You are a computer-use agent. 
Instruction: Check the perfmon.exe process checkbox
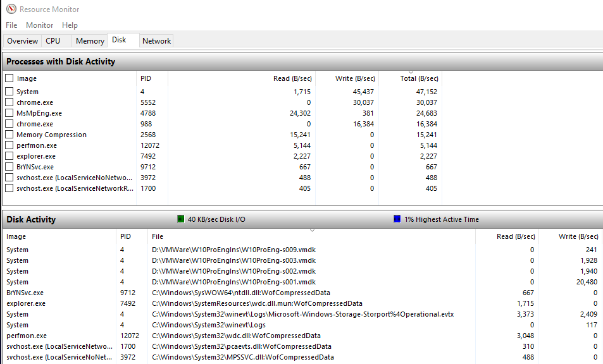9,145
